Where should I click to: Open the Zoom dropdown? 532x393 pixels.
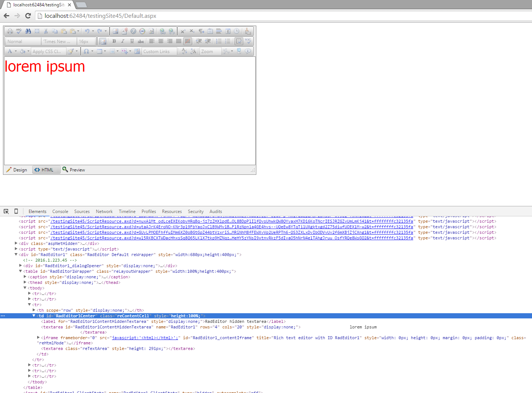[x=211, y=52]
